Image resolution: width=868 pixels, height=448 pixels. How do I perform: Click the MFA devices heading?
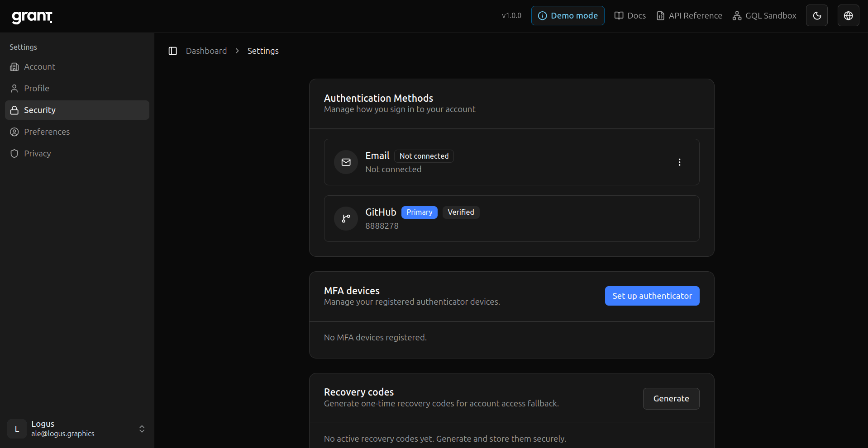point(352,291)
